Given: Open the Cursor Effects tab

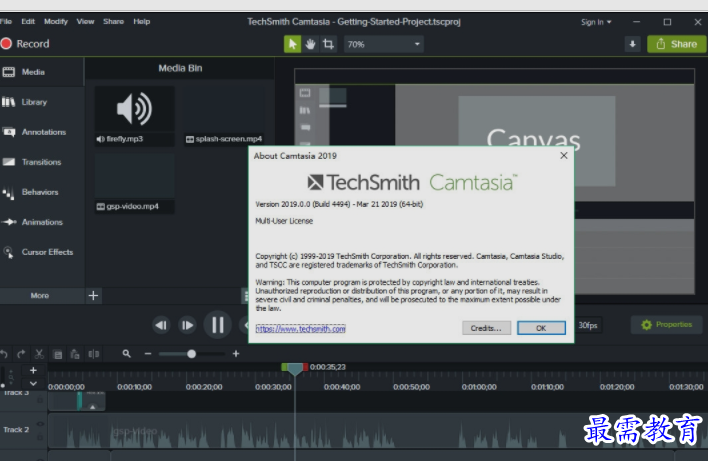Looking at the screenshot, I should 42,252.
